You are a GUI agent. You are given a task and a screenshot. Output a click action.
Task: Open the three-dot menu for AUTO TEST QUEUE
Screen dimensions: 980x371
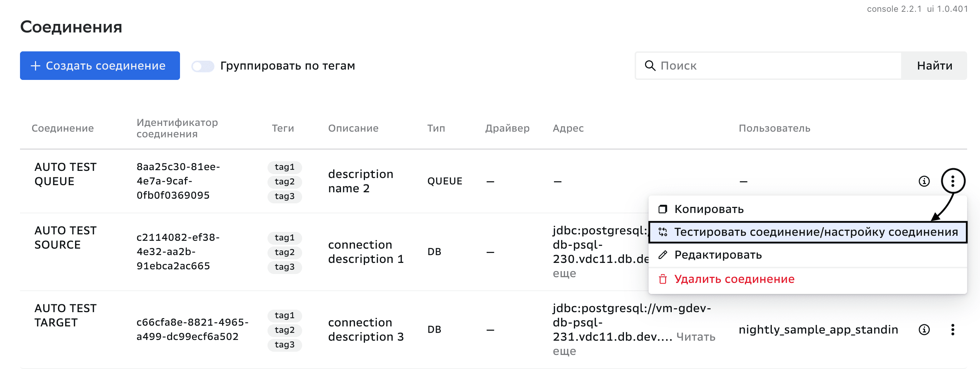click(952, 181)
